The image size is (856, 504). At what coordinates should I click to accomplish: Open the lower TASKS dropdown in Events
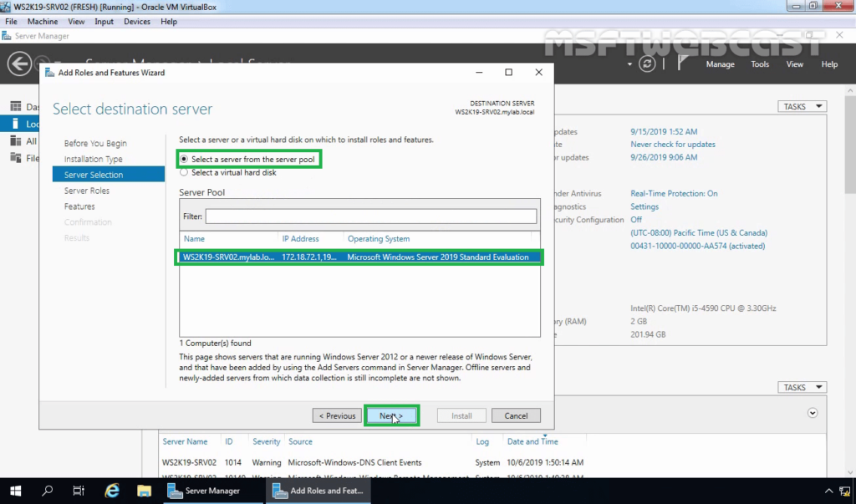coord(802,388)
